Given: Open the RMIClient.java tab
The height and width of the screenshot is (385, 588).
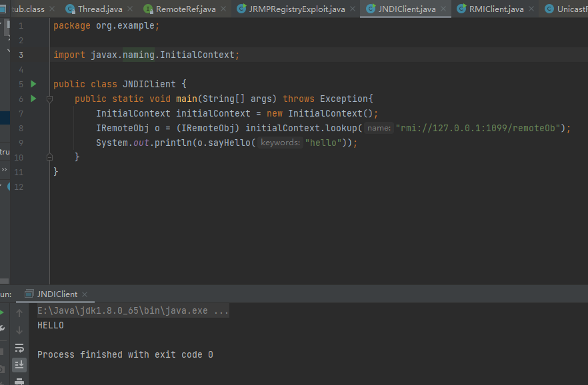Looking at the screenshot, I should (x=496, y=9).
